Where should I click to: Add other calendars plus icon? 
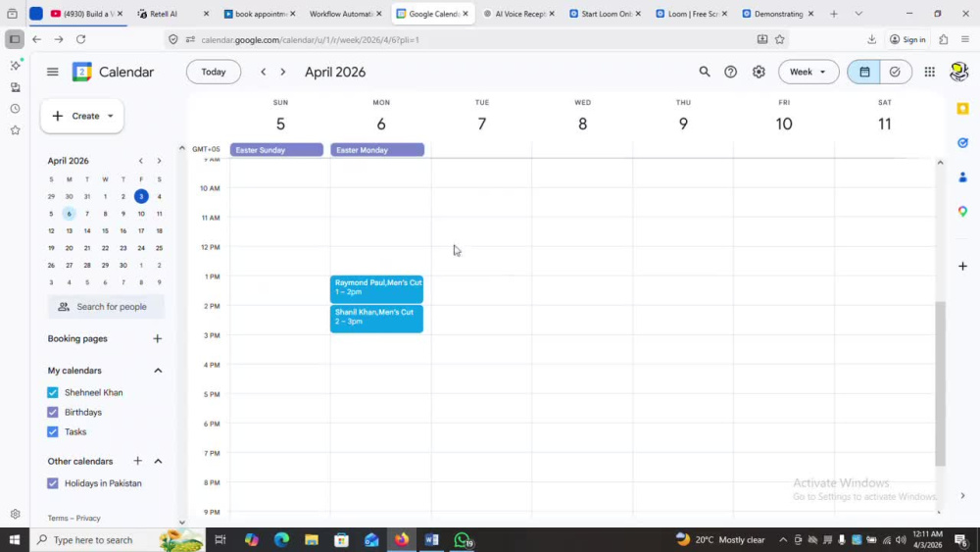[x=137, y=461]
